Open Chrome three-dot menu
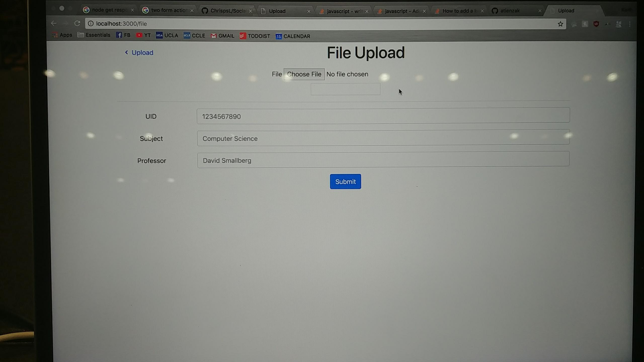Image resolution: width=644 pixels, height=362 pixels. [x=630, y=24]
